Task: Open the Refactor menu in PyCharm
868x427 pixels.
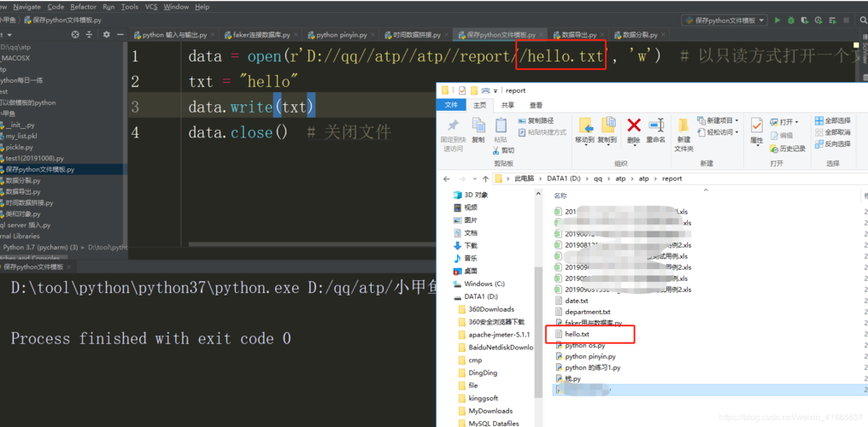Action: point(84,7)
